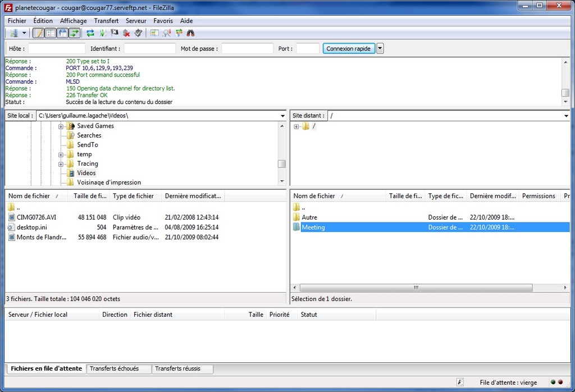Toggle the transfer queue display
The width and height of the screenshot is (575, 392).
(75, 33)
